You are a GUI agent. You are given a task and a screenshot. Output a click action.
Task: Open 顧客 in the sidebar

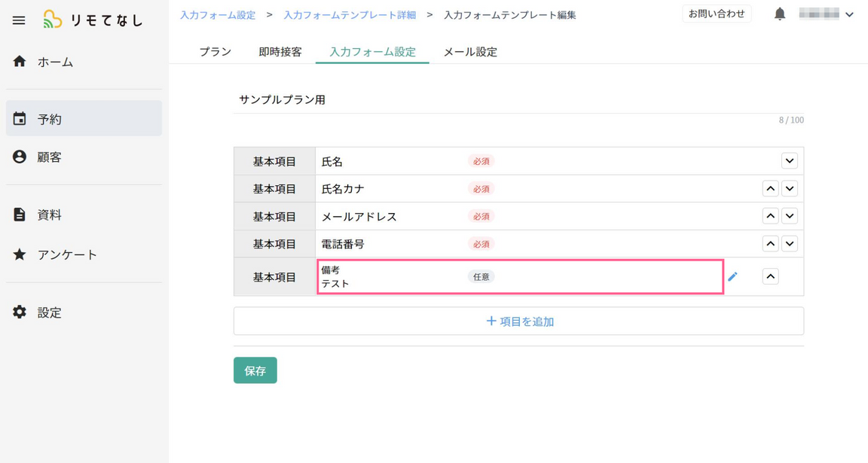point(49,157)
